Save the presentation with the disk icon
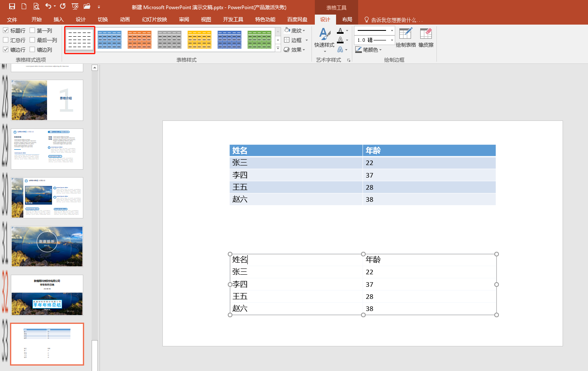 [x=12, y=6]
